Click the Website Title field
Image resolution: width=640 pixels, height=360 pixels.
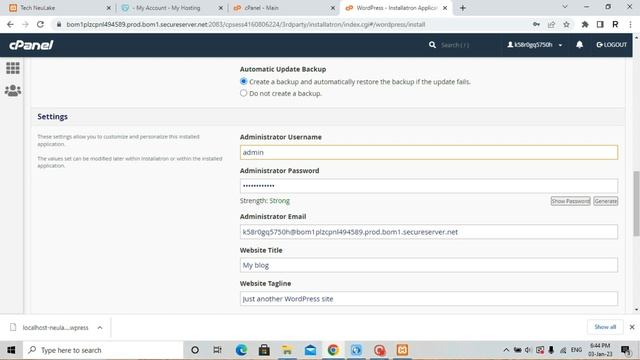click(429, 265)
